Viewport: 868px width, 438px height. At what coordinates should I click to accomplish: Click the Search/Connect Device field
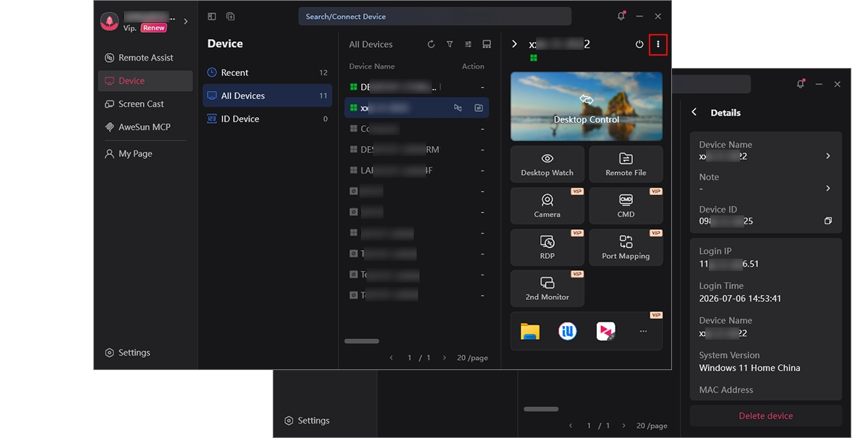[435, 17]
